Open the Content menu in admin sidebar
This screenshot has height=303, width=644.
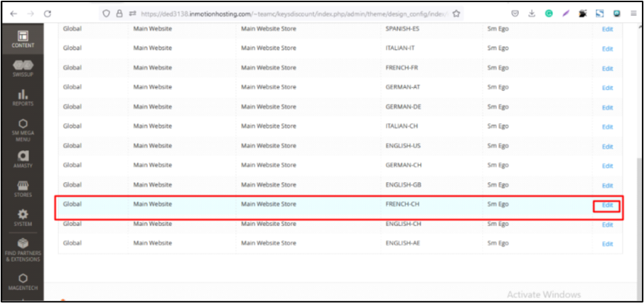point(23,39)
